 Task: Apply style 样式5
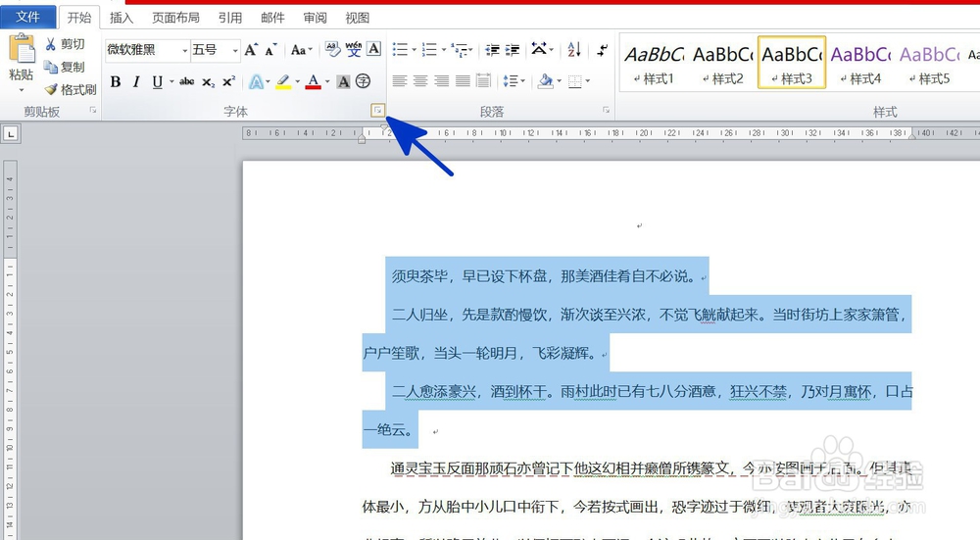(929, 63)
